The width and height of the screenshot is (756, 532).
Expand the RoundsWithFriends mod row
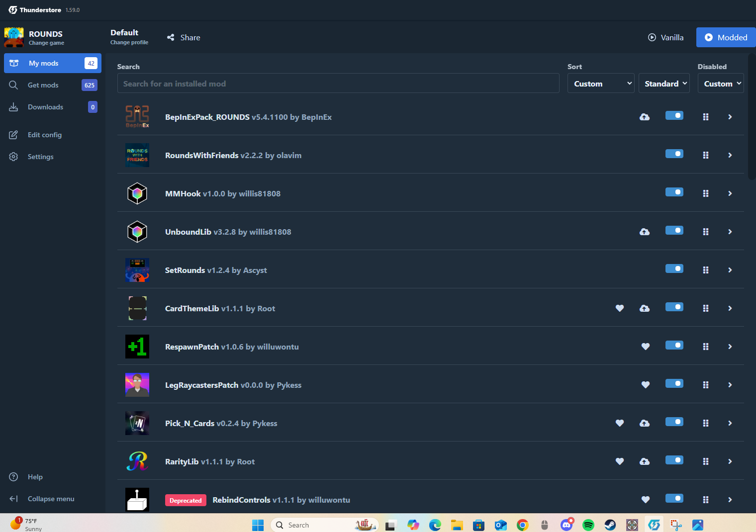click(x=730, y=155)
